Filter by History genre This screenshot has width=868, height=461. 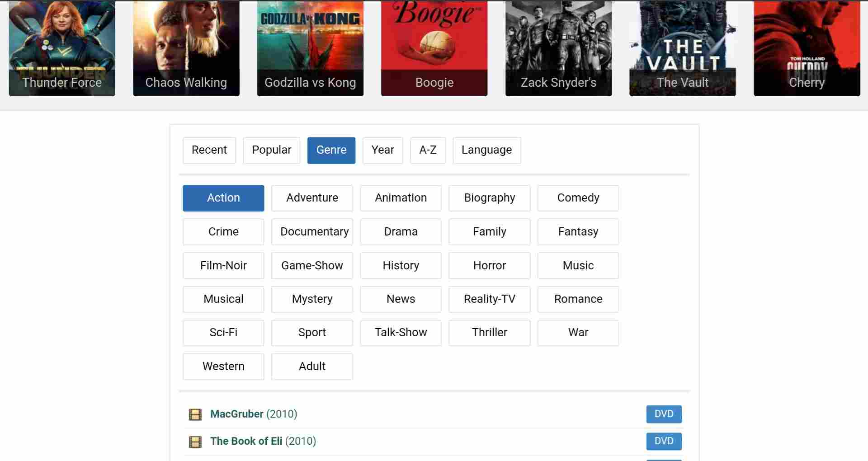pyautogui.click(x=401, y=266)
